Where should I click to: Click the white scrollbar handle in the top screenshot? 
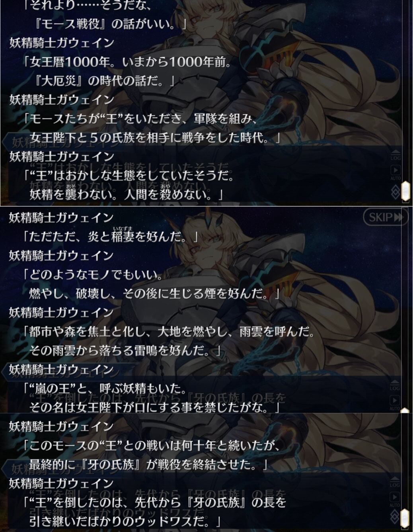pos(405,191)
